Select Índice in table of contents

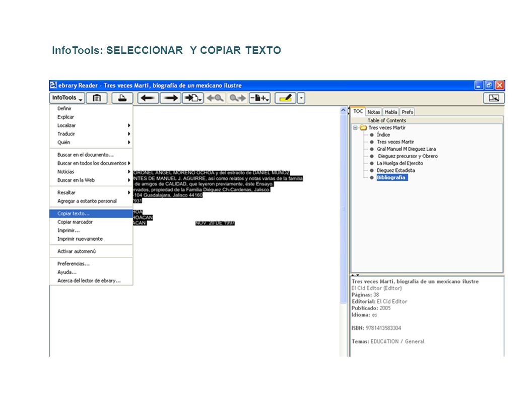tap(383, 134)
